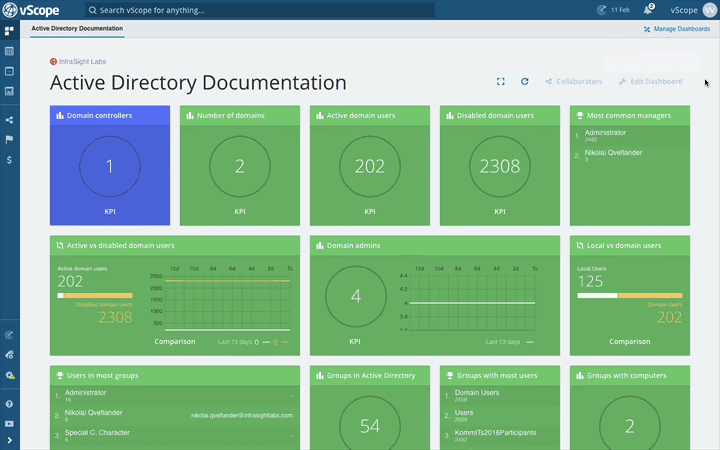Select Administrator in Most common managers

pyautogui.click(x=630, y=135)
